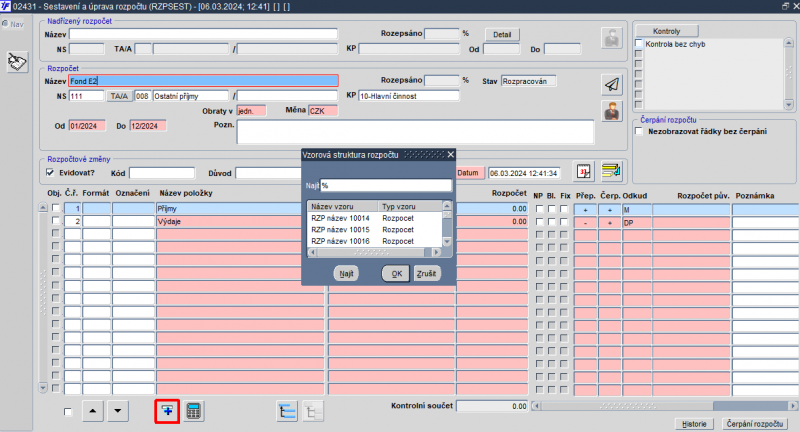Click the Od field showing 01/2024

point(87,125)
